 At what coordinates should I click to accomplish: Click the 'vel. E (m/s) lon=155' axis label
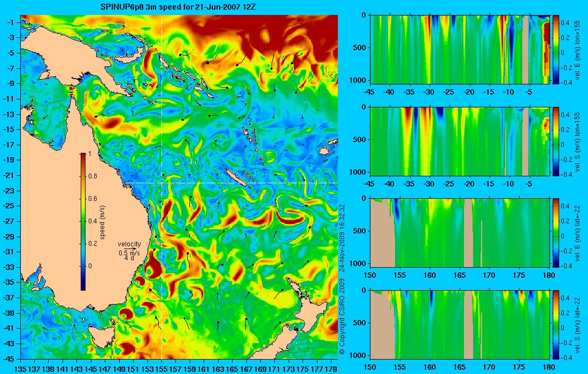click(578, 50)
